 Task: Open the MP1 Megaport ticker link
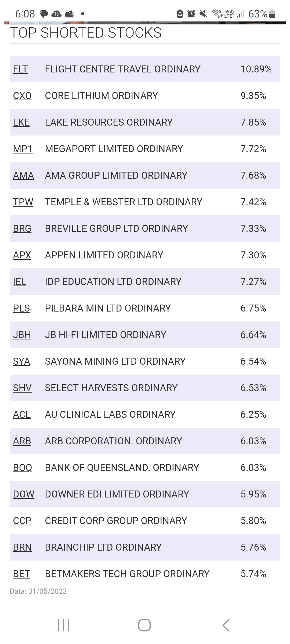(x=23, y=149)
